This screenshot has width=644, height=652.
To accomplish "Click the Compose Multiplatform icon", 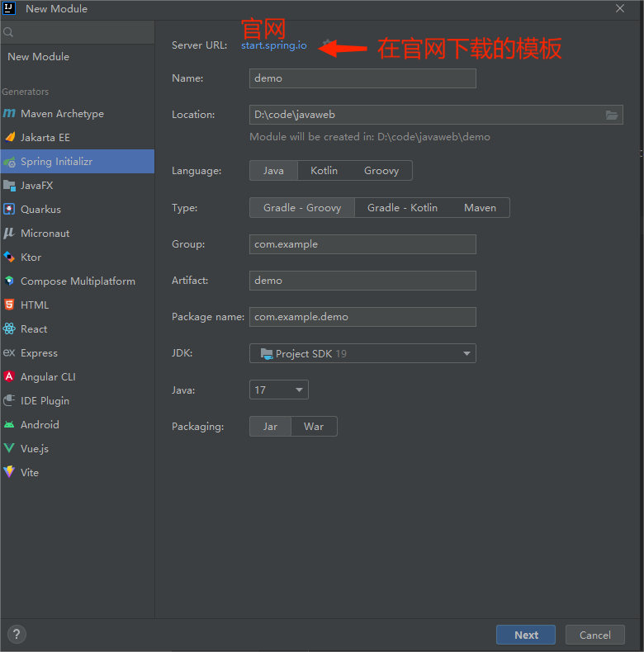I will coord(9,281).
